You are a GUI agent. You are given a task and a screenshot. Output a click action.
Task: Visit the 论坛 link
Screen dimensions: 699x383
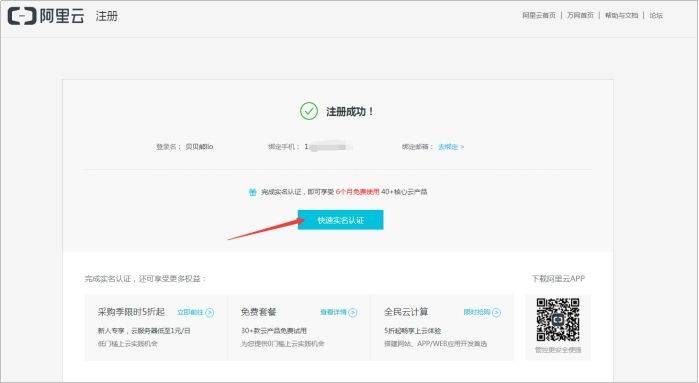pos(656,15)
